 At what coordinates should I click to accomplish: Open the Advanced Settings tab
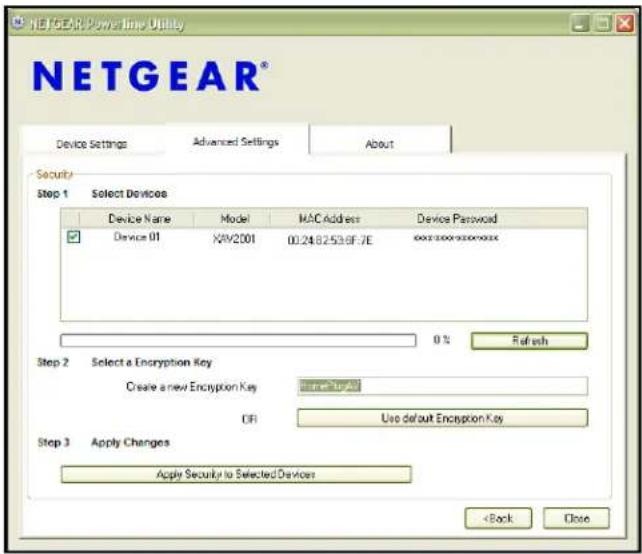236,142
